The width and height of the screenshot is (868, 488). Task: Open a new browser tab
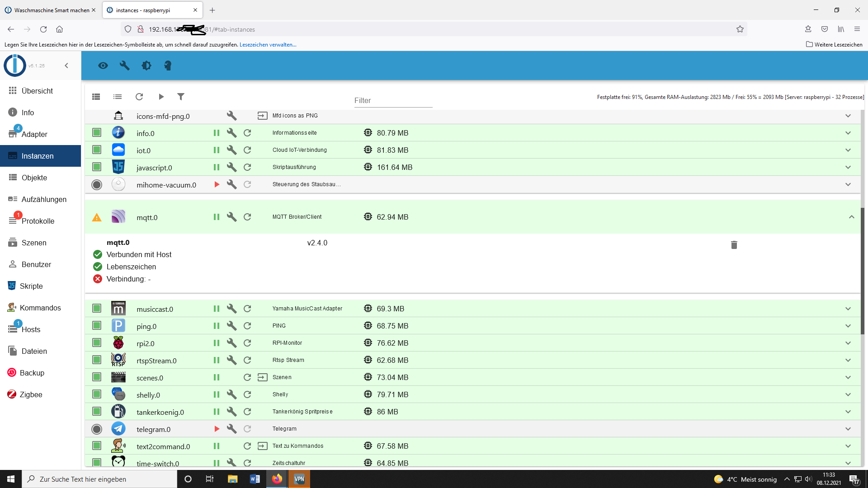pyautogui.click(x=212, y=10)
